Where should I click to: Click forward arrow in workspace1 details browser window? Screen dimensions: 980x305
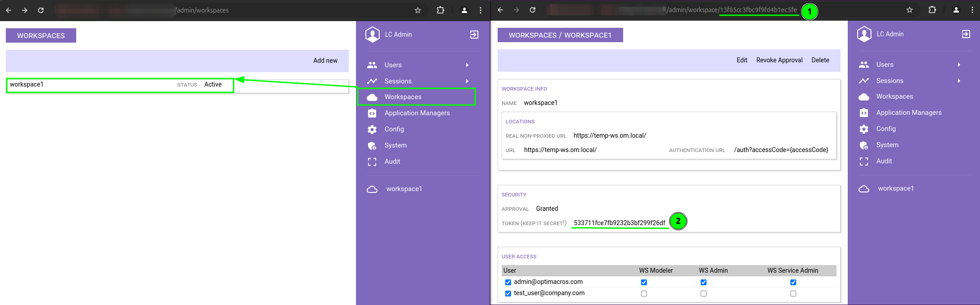pyautogui.click(x=516, y=10)
